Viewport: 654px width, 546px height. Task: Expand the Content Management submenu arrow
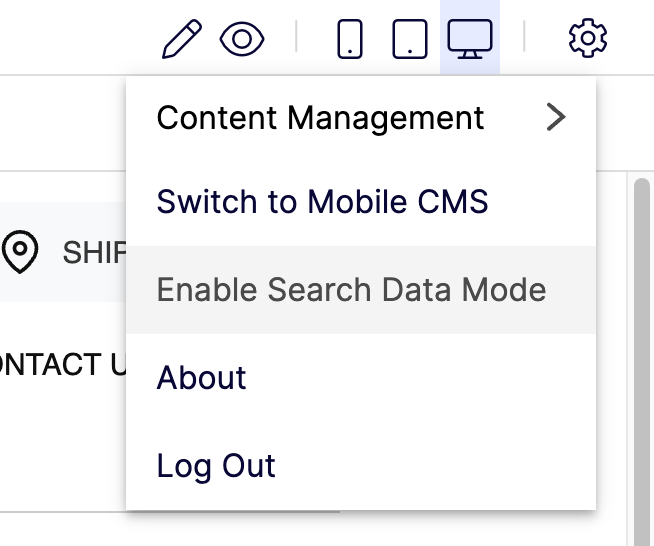(x=556, y=117)
